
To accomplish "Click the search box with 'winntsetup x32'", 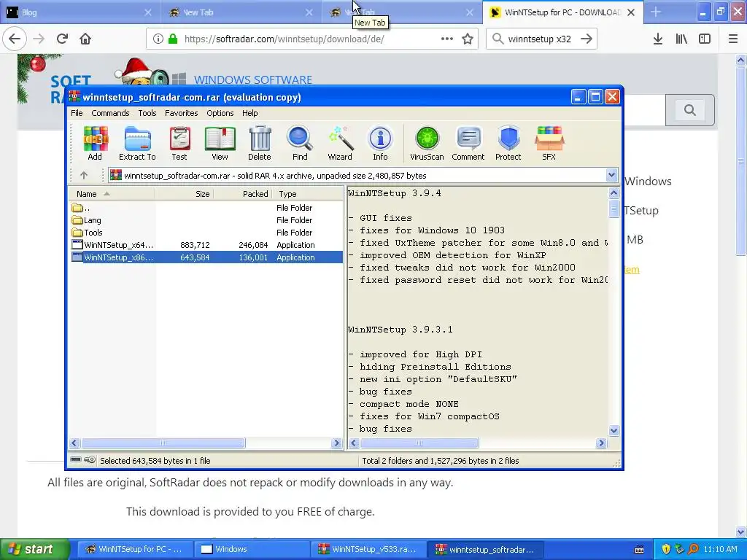I will (541, 39).
